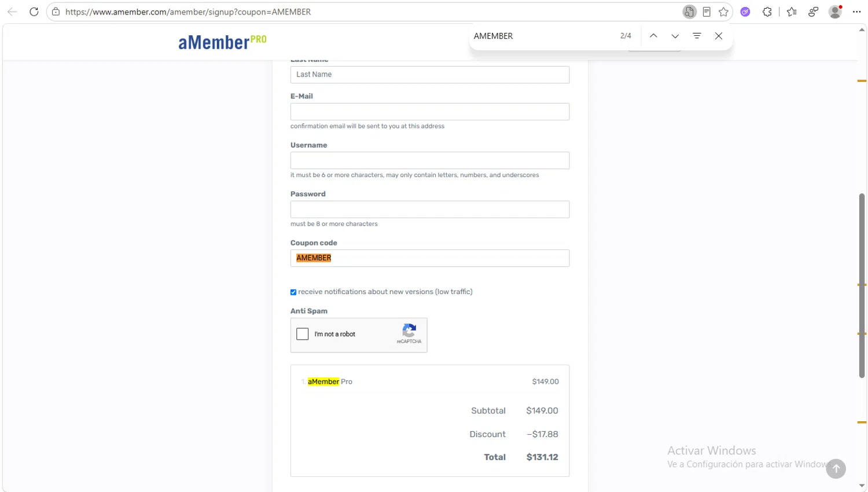Open Copilot purple circle icon

745,12
